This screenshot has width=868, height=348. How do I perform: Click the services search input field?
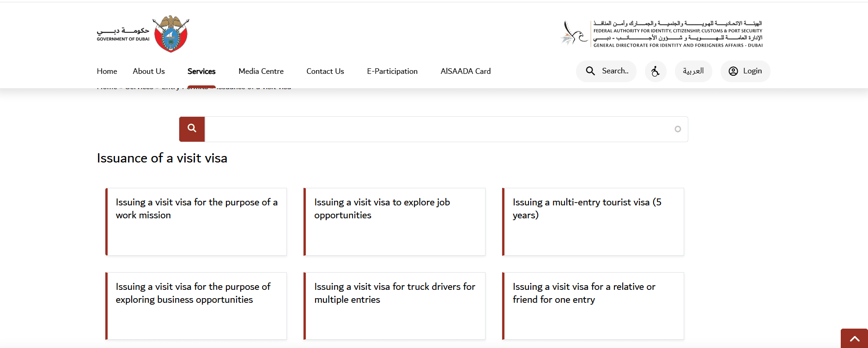439,129
